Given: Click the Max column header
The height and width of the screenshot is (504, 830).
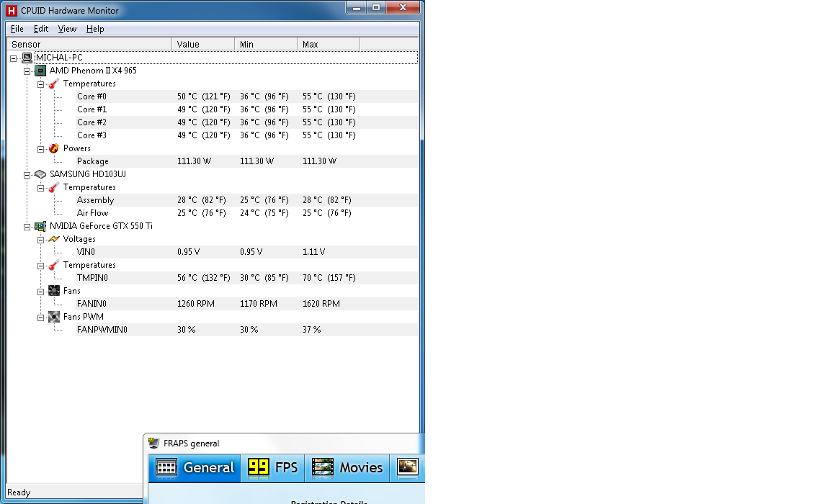Looking at the screenshot, I should [329, 44].
